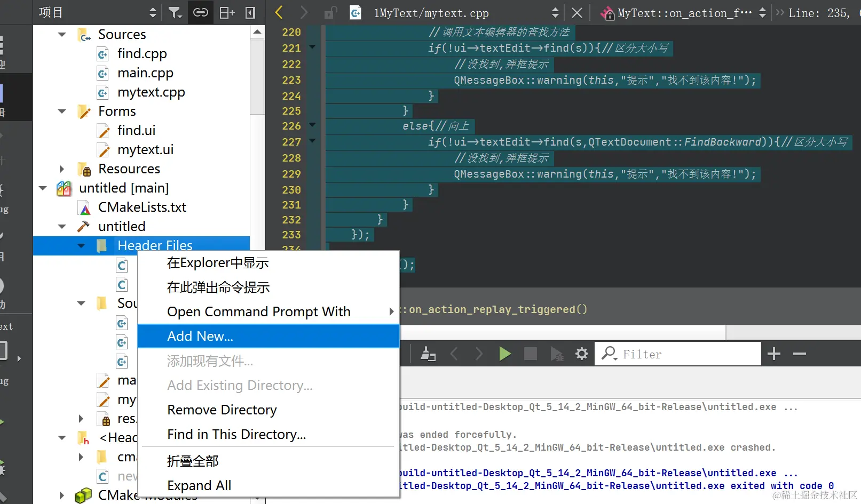
Task: Choose 在此弹出命令提示 menu entry
Action: [268, 287]
